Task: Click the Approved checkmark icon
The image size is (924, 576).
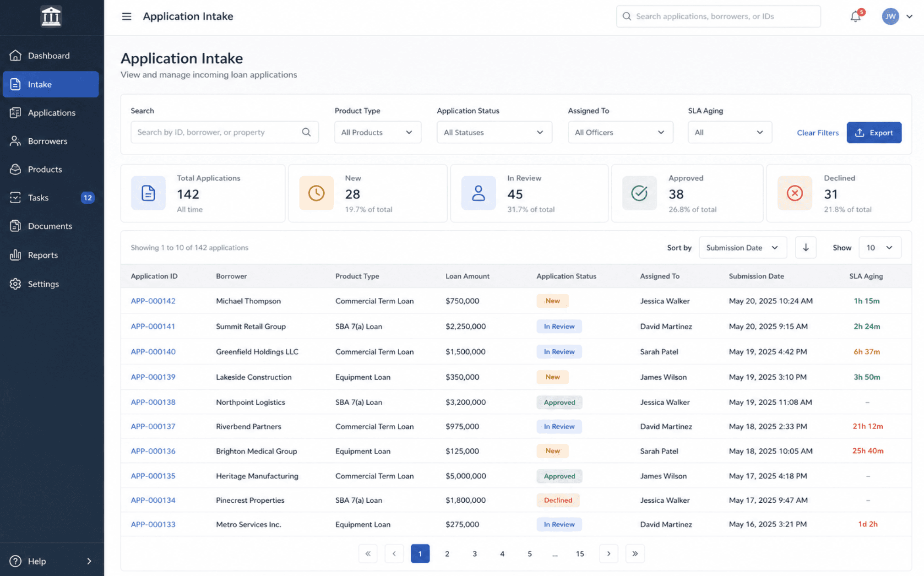Action: (639, 193)
